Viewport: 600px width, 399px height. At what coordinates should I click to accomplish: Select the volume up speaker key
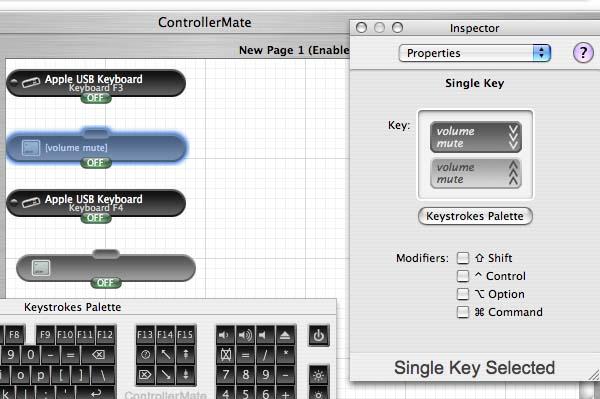pos(245,335)
